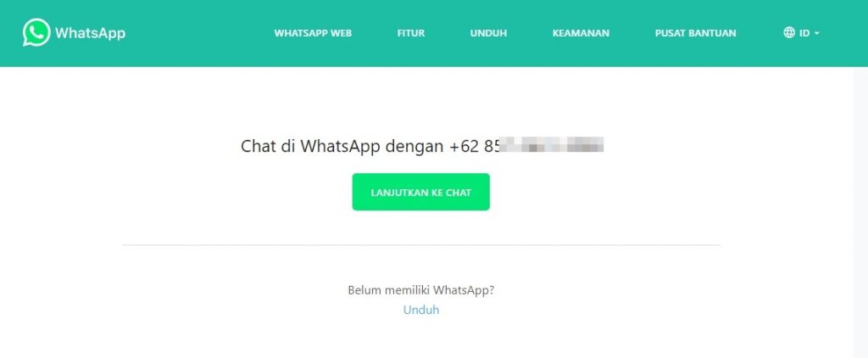Image resolution: width=868 pixels, height=358 pixels.
Task: Click the 'Belum memiliki WhatsApp?' text
Action: pos(420,290)
